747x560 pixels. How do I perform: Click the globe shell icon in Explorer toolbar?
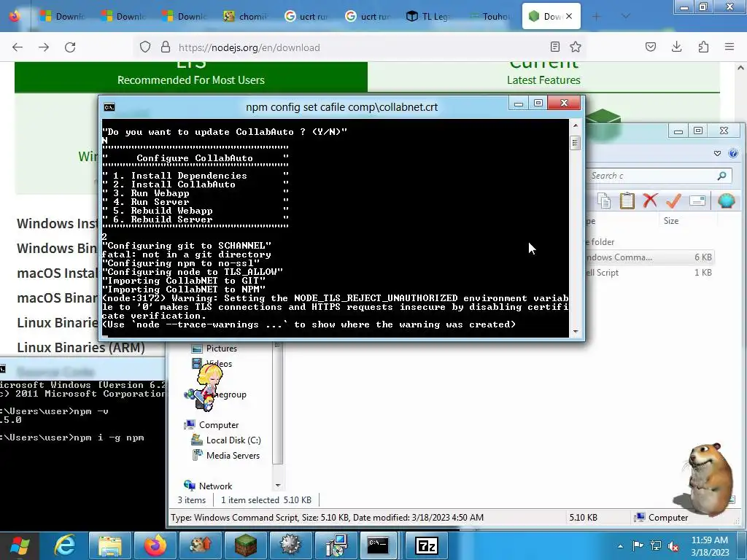click(726, 201)
